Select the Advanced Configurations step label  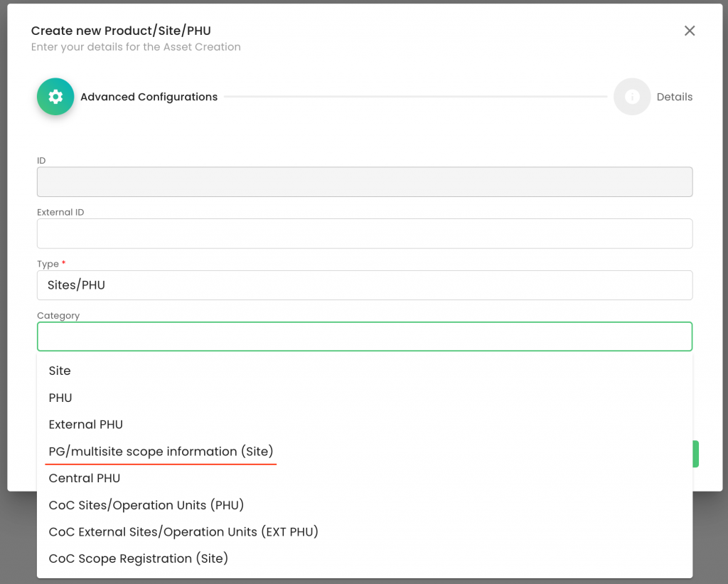149,97
